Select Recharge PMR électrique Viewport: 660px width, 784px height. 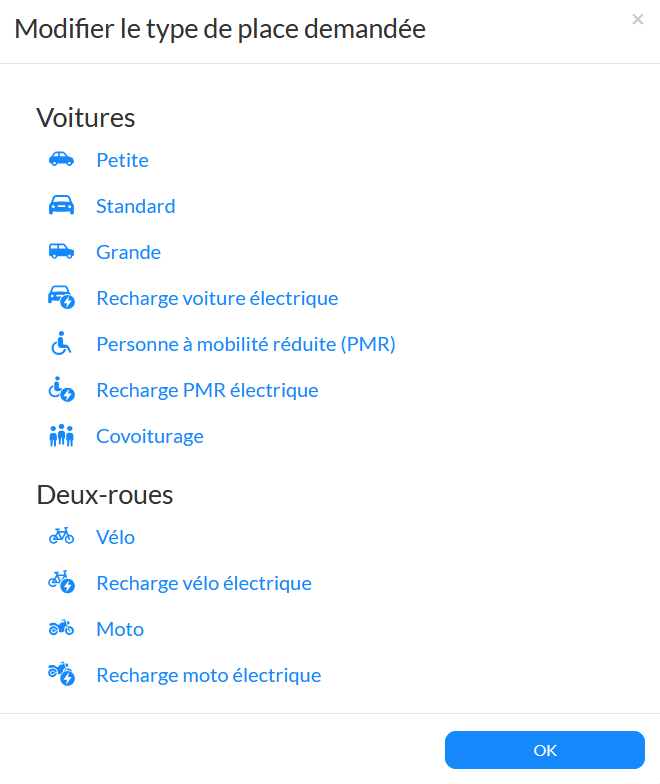207,390
